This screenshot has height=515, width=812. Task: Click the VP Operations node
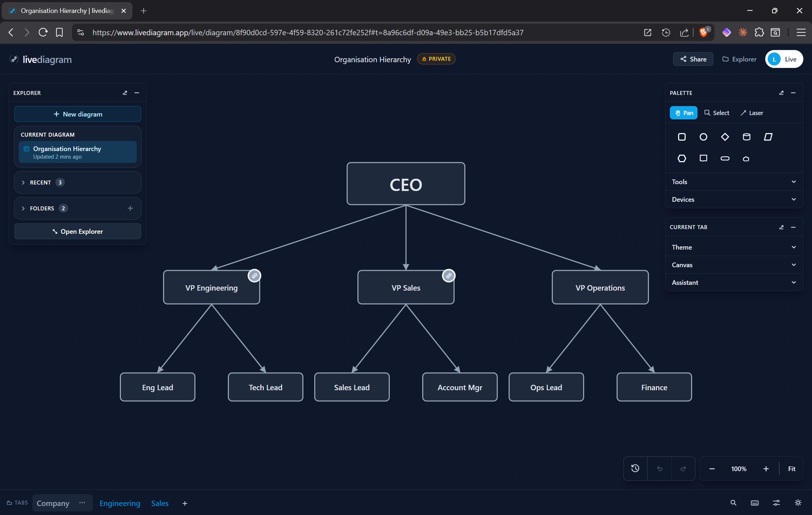[600, 287]
